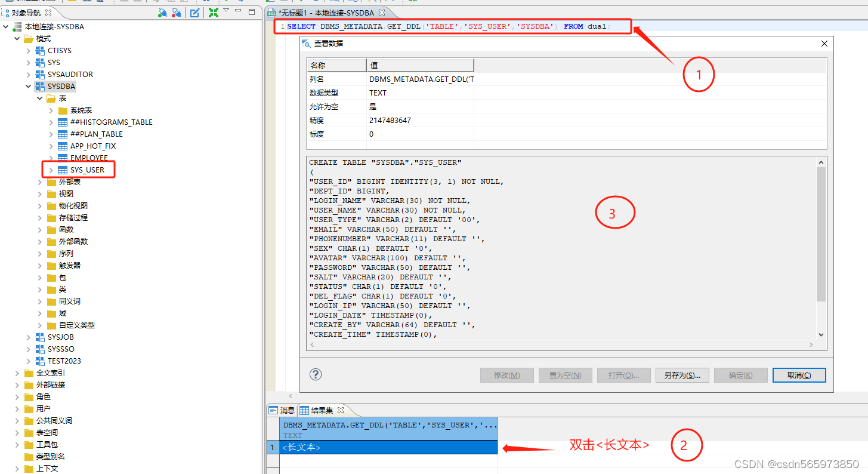
Task: Select the <长文本> cell in the result set
Action: (301, 447)
